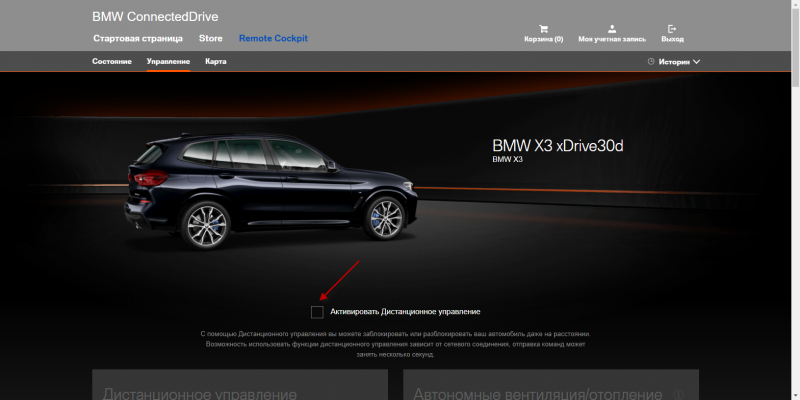This screenshot has width=800, height=400.
Task: Click the clock icon beside История
Action: (x=651, y=62)
